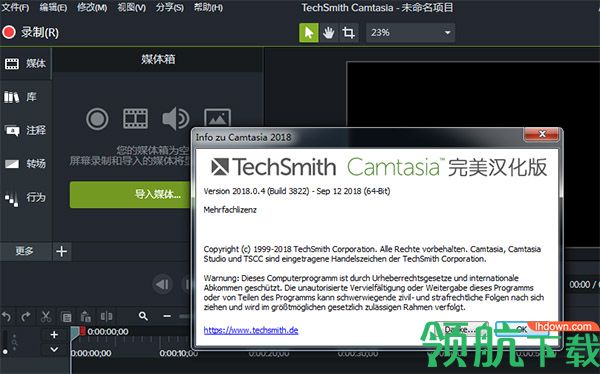Close the Info zu Camtasia 2018 dialog

coord(541,134)
